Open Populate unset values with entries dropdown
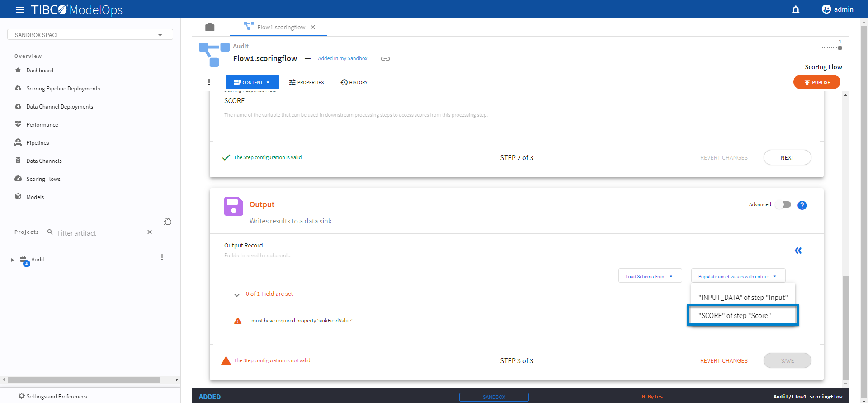Screen dimensions: 868x403 coord(738,276)
